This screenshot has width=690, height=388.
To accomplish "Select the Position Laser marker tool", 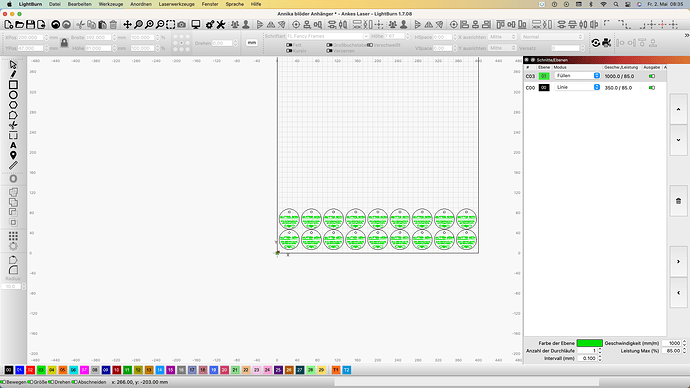I will coord(13,155).
